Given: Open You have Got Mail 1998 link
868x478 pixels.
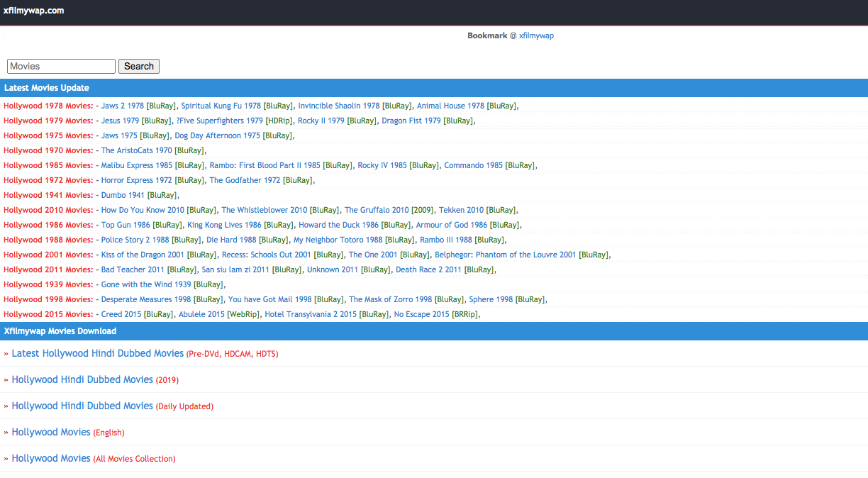Looking at the screenshot, I should (x=270, y=299).
